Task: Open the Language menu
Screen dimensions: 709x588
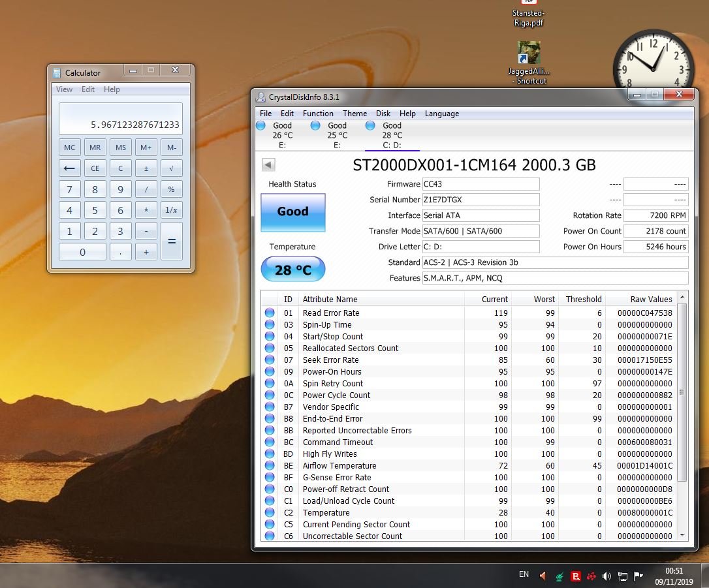Action: (442, 114)
